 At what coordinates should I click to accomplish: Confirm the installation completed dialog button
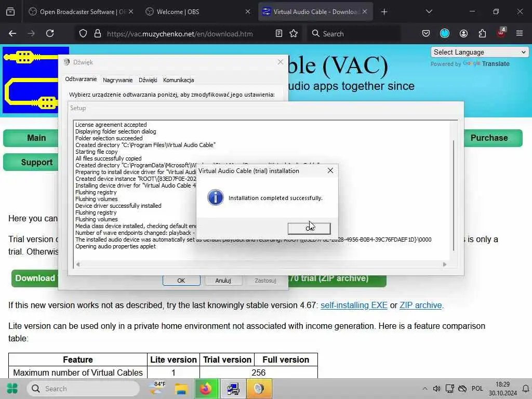(x=309, y=229)
